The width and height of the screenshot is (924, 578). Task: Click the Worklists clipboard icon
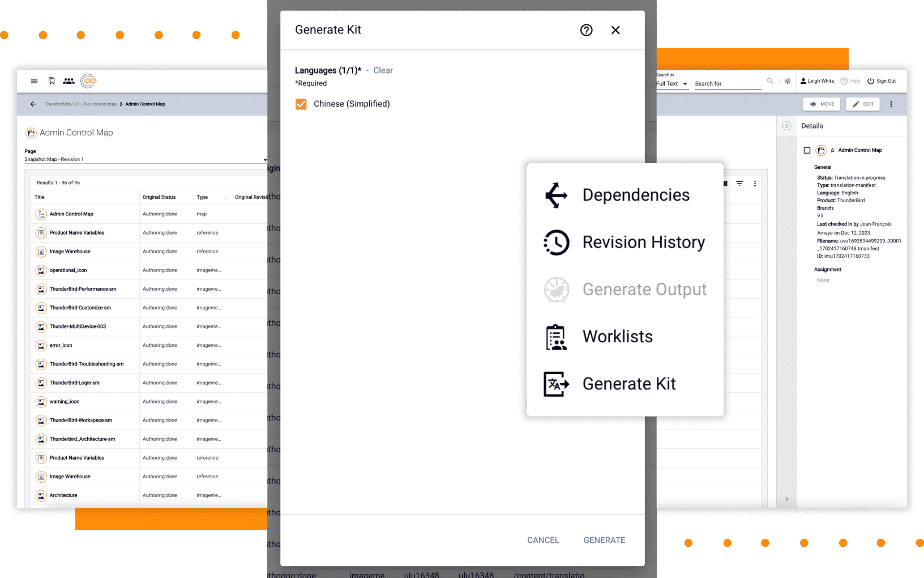[557, 337]
